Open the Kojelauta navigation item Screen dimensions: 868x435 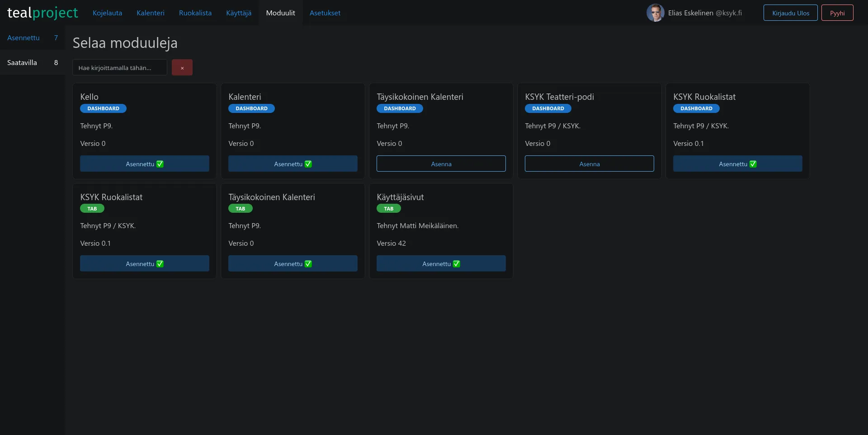(107, 13)
